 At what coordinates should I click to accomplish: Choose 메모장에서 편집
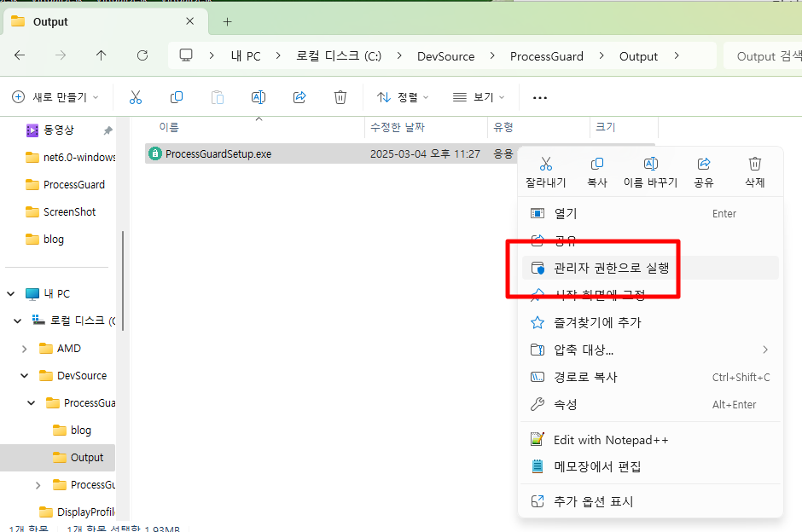coord(649,466)
